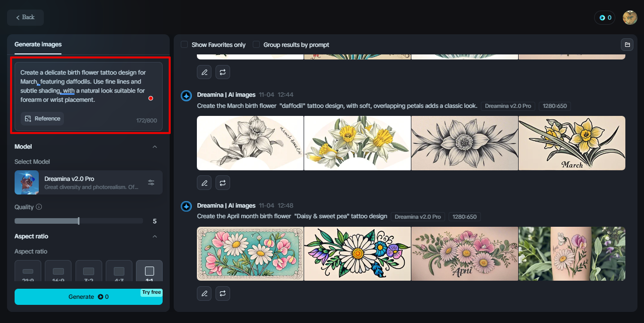The height and width of the screenshot is (323, 644).
Task: Open the folder icon in results header
Action: pyautogui.click(x=627, y=44)
